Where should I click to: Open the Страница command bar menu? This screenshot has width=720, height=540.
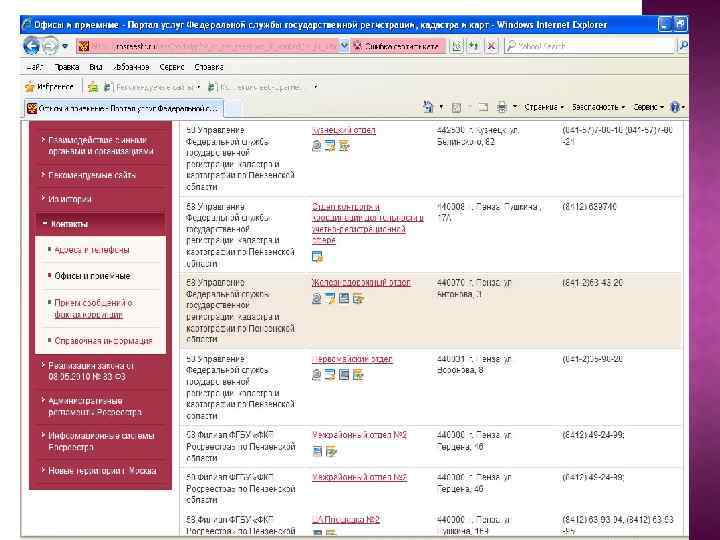click(x=544, y=107)
